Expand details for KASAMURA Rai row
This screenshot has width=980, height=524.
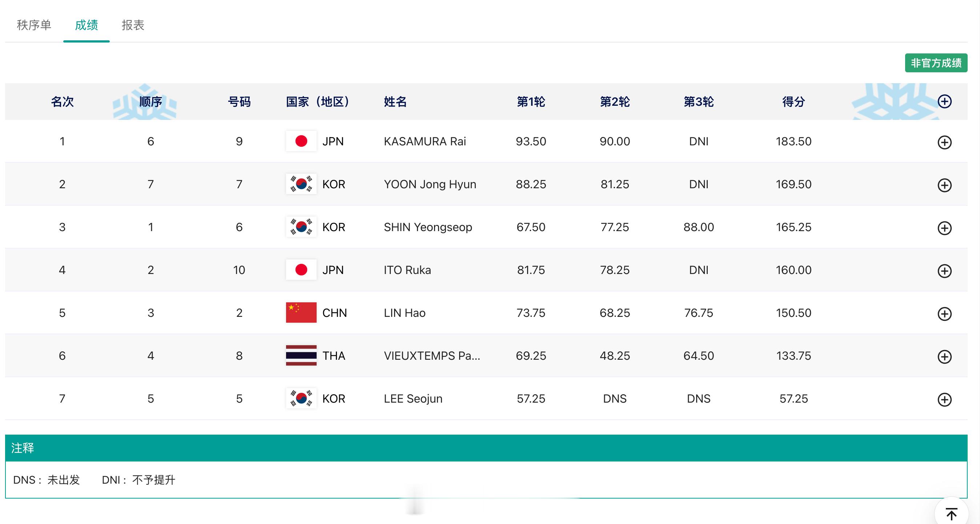944,142
